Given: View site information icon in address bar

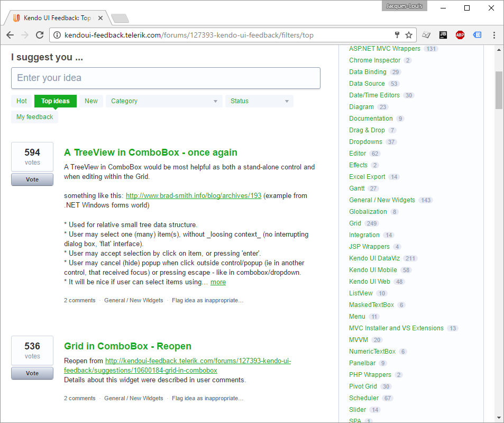Looking at the screenshot, I should click(57, 35).
